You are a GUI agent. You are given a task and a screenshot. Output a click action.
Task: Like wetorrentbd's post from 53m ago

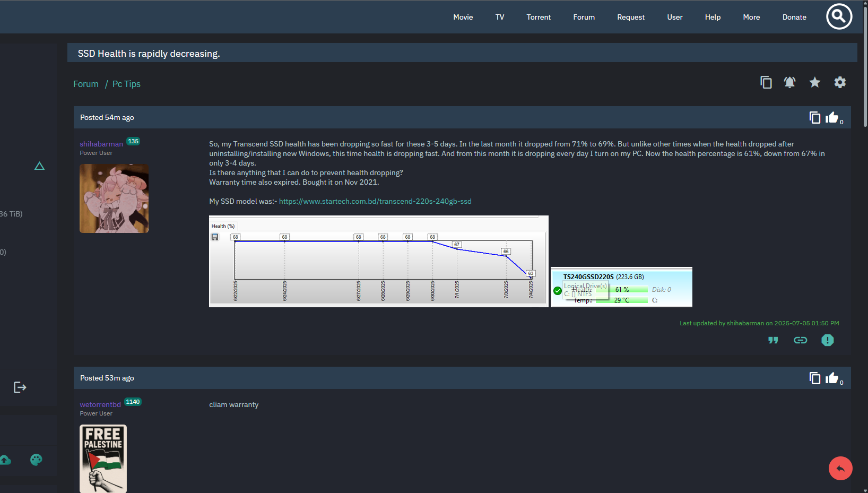point(832,378)
